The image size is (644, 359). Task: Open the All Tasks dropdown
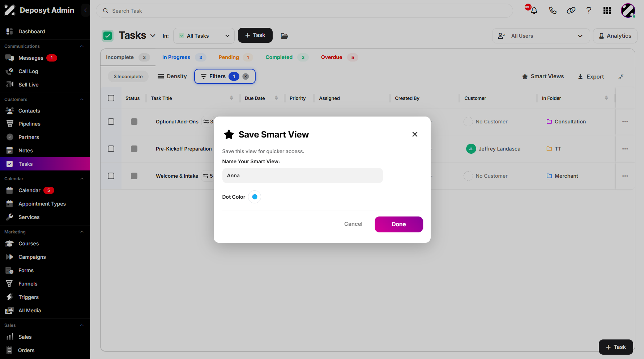[x=204, y=36]
